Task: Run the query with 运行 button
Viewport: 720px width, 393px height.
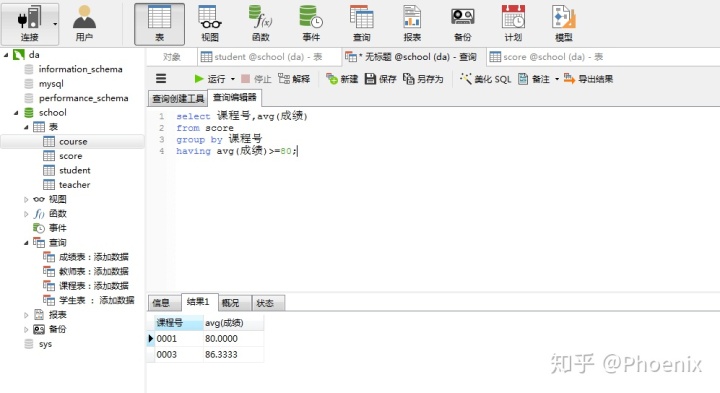Action: click(210, 79)
